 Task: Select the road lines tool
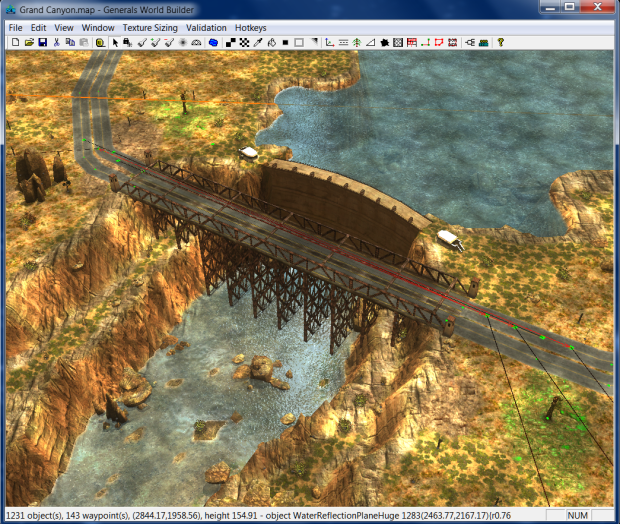coord(343,42)
